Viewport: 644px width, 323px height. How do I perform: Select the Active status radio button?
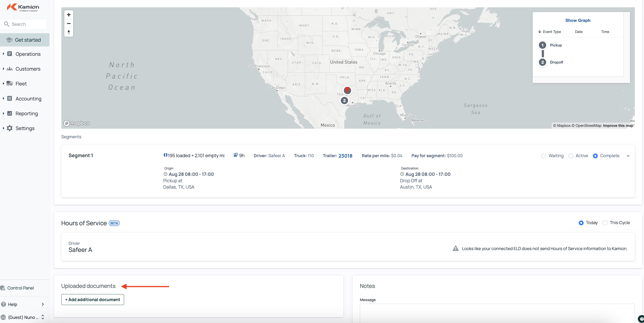(571, 156)
